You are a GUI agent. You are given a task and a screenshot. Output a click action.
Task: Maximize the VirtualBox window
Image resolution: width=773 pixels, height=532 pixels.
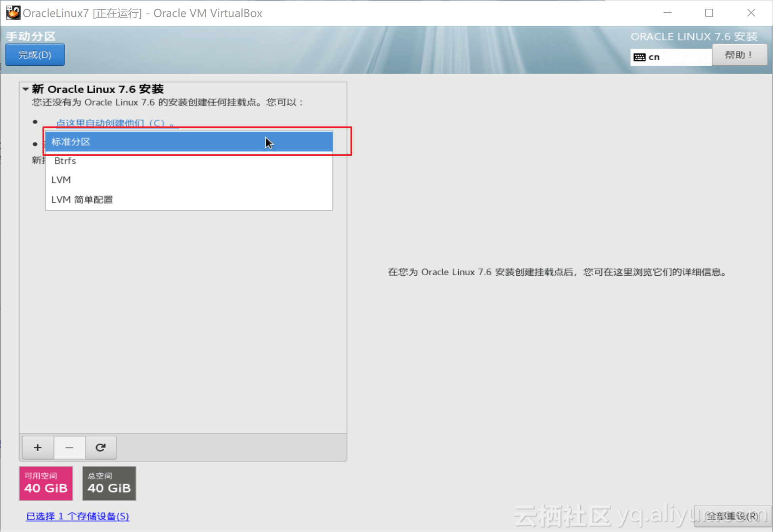(709, 13)
